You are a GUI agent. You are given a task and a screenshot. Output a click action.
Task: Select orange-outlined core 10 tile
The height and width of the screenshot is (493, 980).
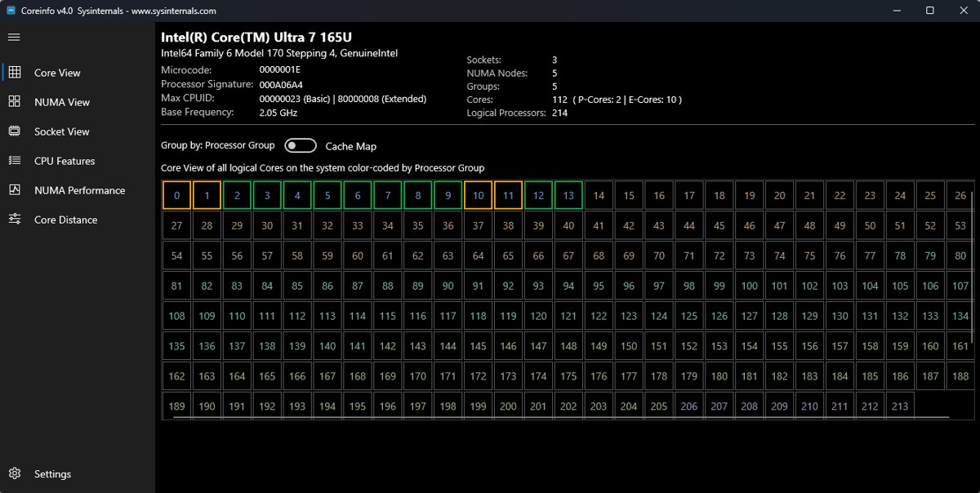tap(479, 196)
